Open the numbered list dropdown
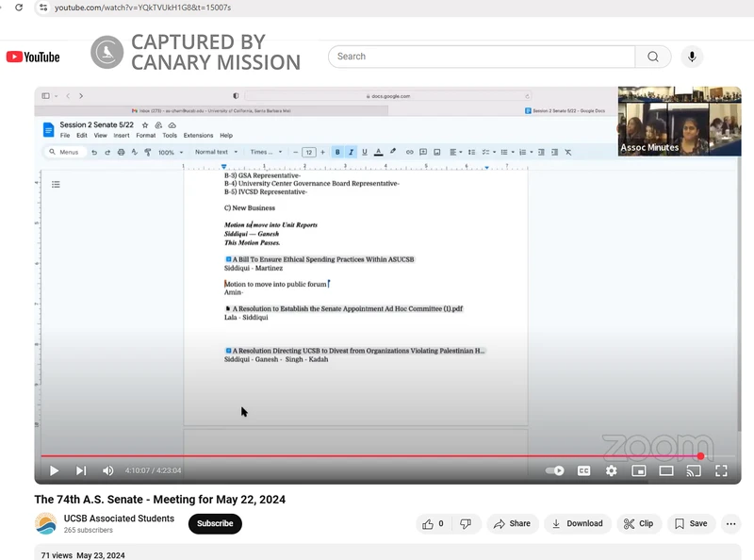 click(526, 152)
